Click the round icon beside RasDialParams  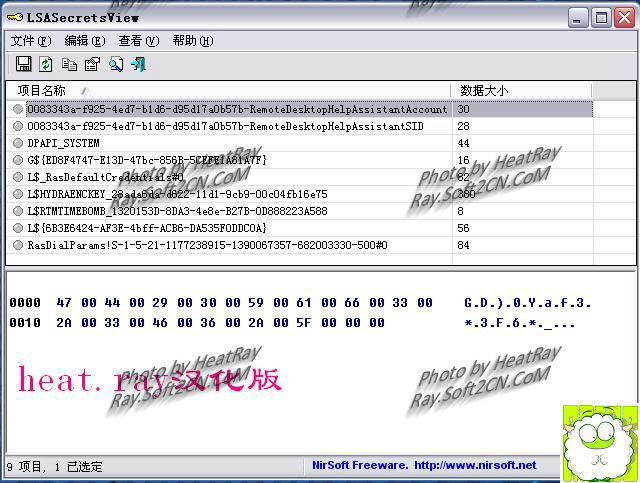(18, 245)
